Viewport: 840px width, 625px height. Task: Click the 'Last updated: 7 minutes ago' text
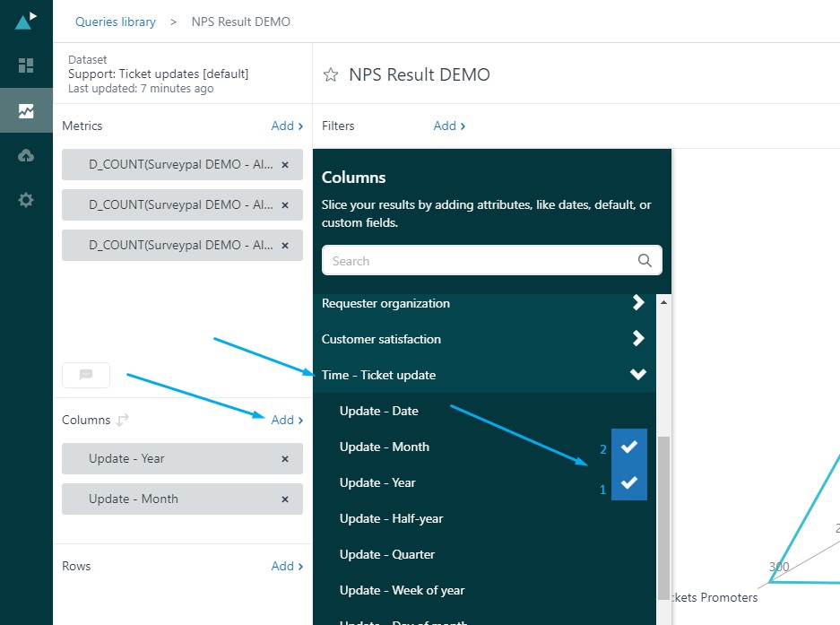[141, 89]
